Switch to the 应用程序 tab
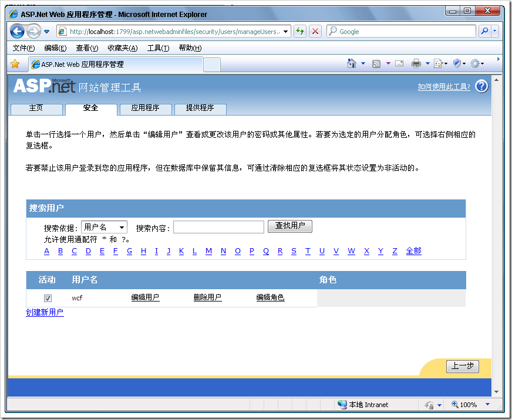 [145, 109]
